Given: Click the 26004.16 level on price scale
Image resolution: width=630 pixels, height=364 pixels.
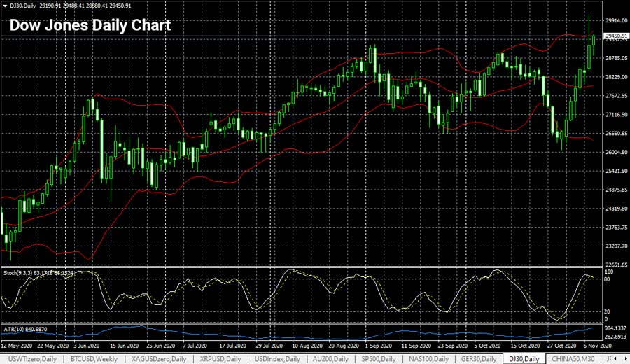Looking at the screenshot, I should pos(615,152).
